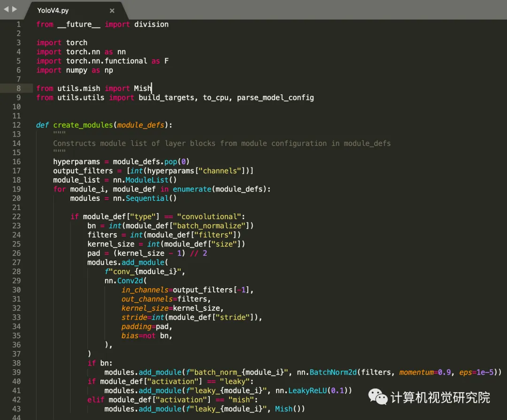Viewport: 507px width, 420px height.
Task: Click string "filters" on line 24
Action: 214,235
